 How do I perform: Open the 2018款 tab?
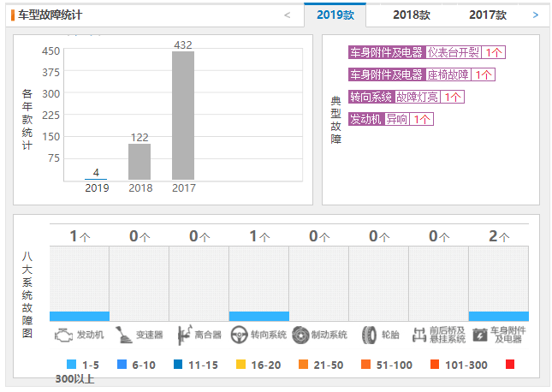412,15
